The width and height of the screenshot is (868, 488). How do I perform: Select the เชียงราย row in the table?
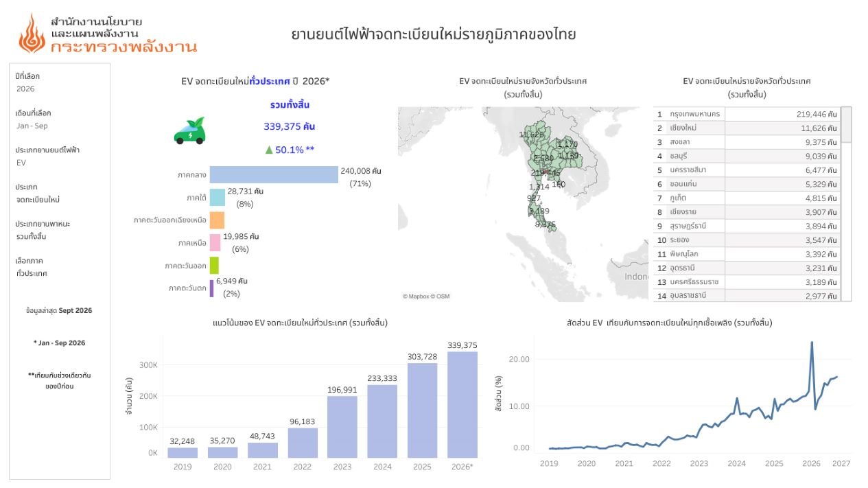pos(747,212)
